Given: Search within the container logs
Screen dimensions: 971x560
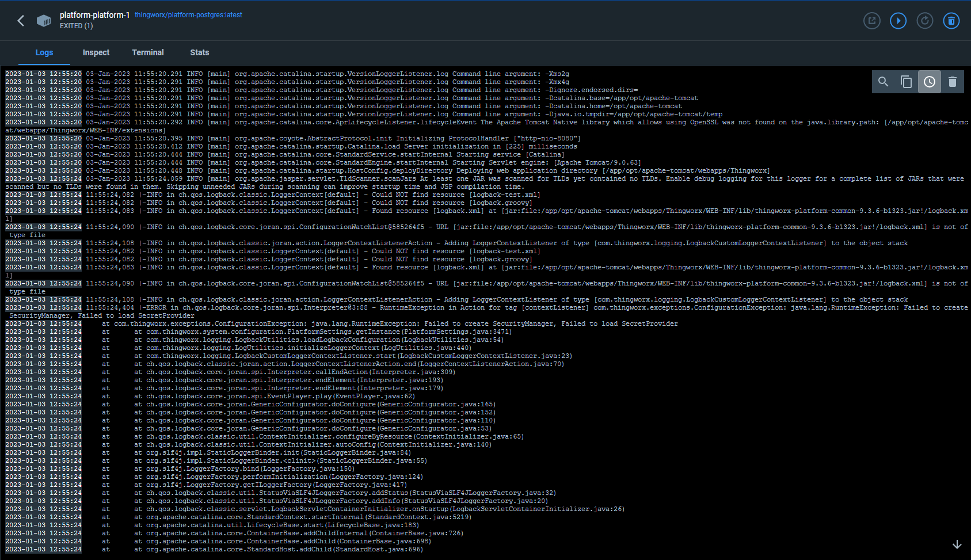Looking at the screenshot, I should pyautogui.click(x=883, y=82).
